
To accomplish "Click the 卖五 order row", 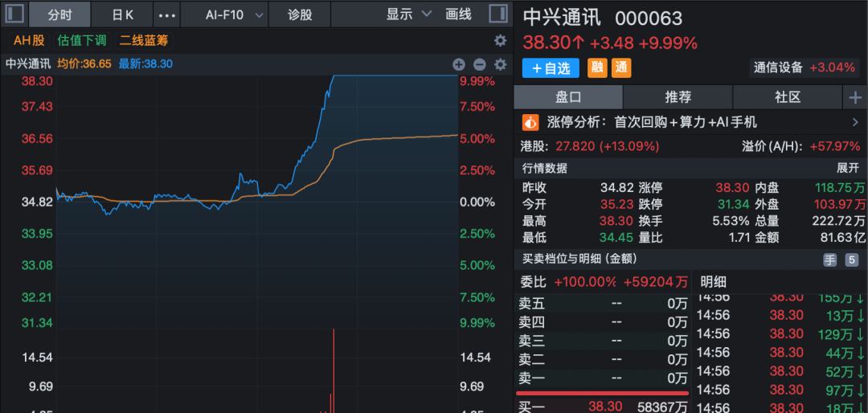I will [603, 304].
